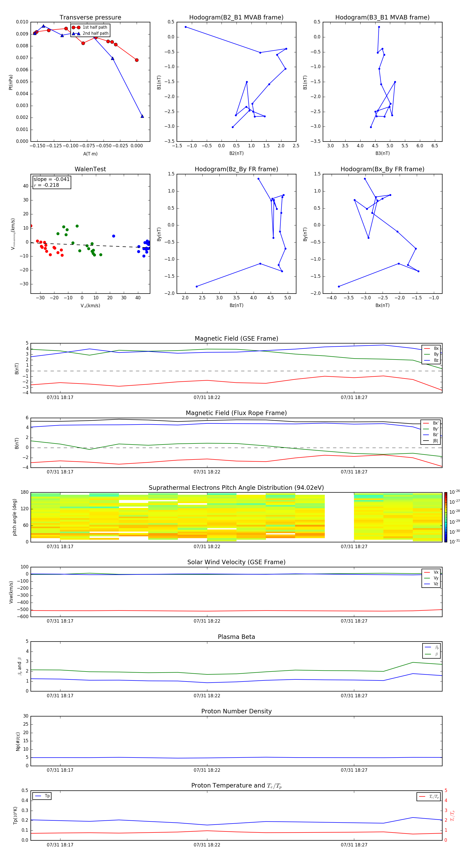Click '07/31 18:22' tick under Plasma Beta plot

[x=207, y=696]
